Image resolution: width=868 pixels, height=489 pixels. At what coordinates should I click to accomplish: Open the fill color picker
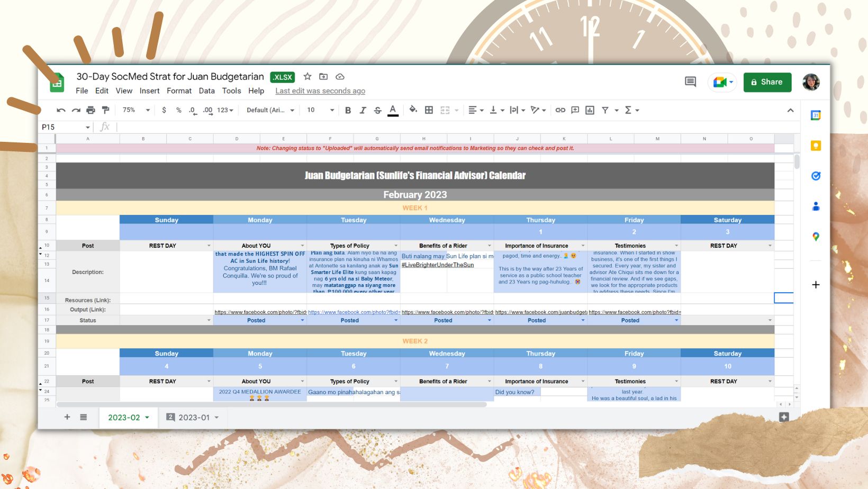[413, 110]
